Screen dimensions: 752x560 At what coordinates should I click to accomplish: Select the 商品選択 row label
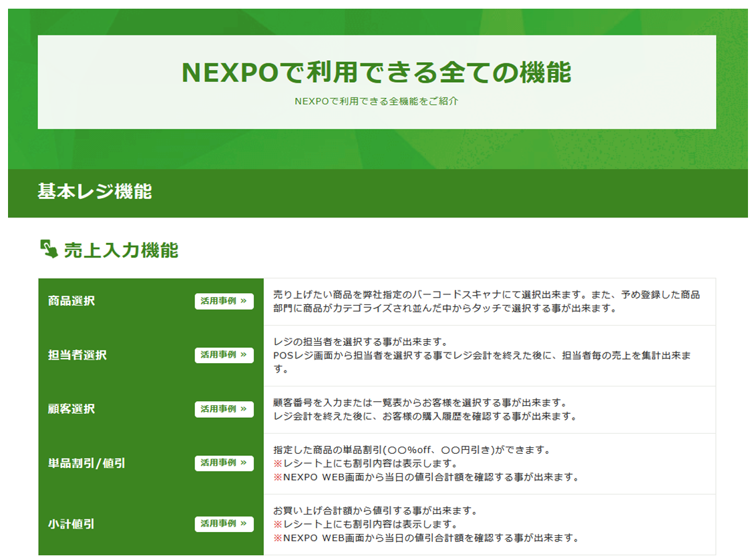click(x=72, y=302)
